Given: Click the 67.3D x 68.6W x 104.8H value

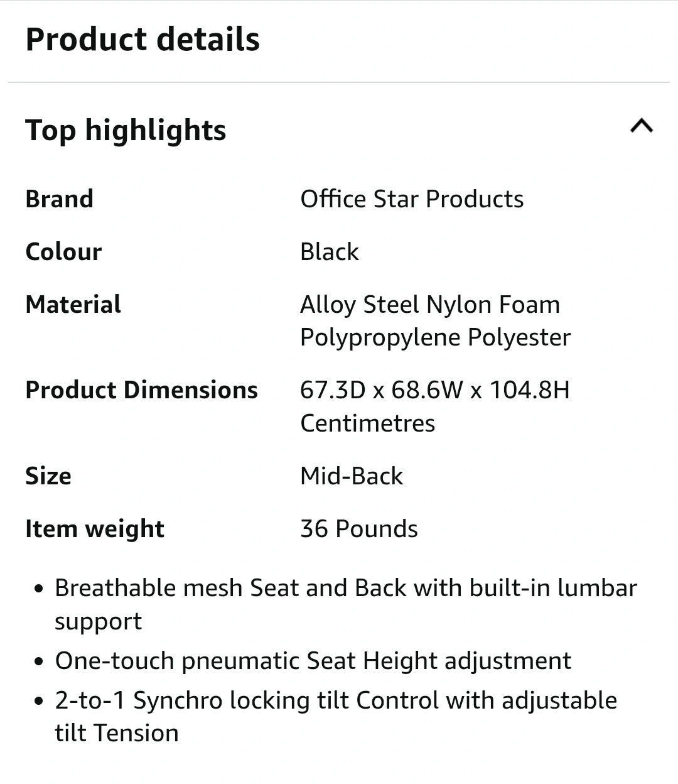Looking at the screenshot, I should (x=435, y=390).
